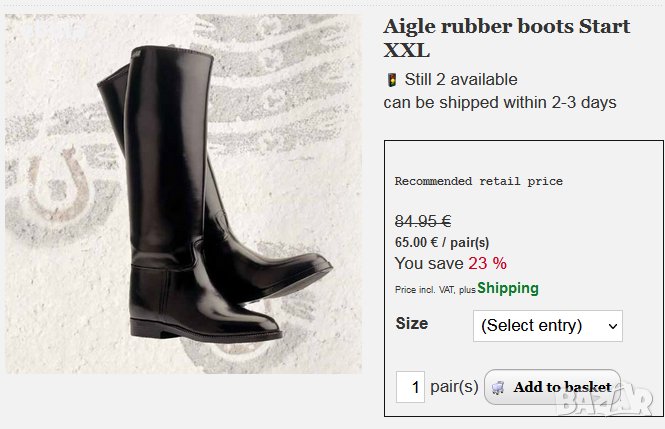Open the Size dropdown
The width and height of the screenshot is (665, 429).
pyautogui.click(x=547, y=325)
